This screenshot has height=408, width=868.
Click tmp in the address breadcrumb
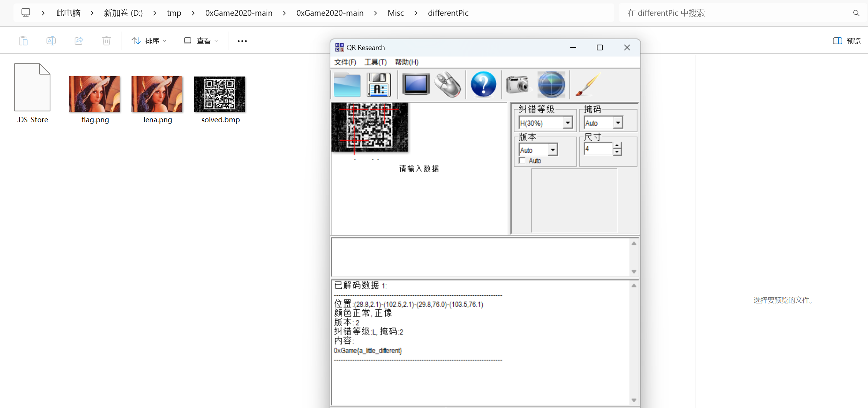[174, 13]
